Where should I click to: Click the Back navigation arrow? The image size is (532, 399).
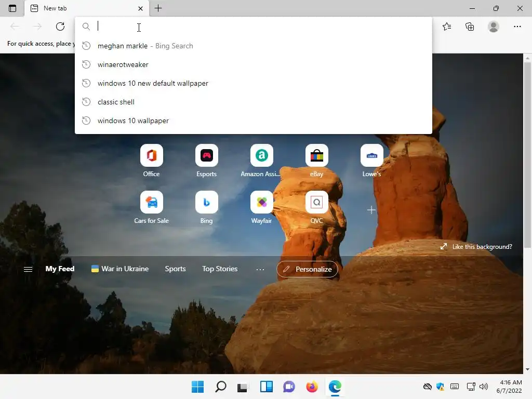pyautogui.click(x=14, y=26)
